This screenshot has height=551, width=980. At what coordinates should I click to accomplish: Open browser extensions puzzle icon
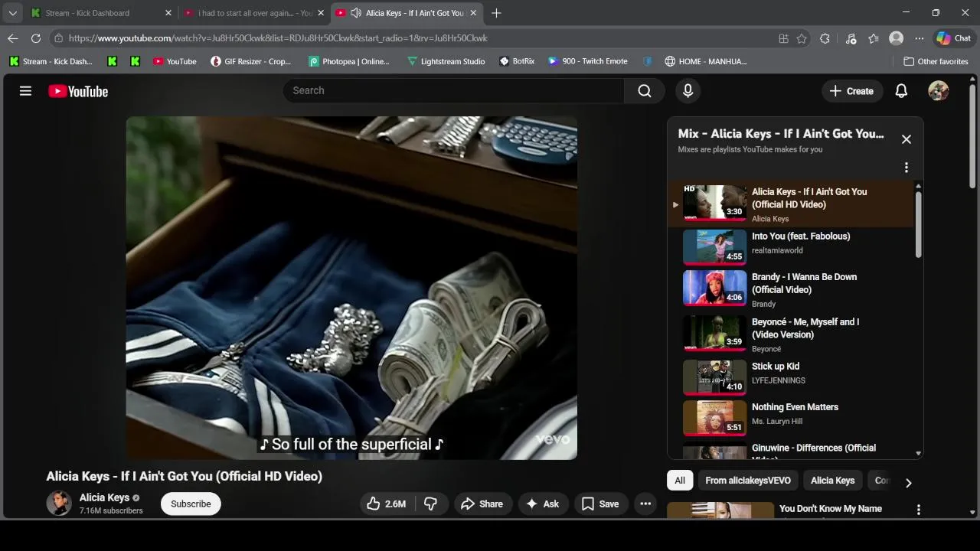pos(825,38)
